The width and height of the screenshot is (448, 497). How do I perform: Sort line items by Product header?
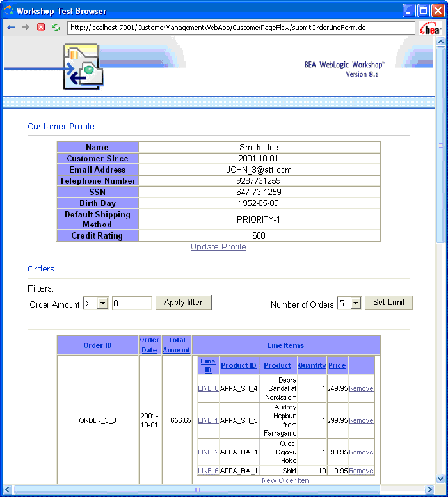277,365
